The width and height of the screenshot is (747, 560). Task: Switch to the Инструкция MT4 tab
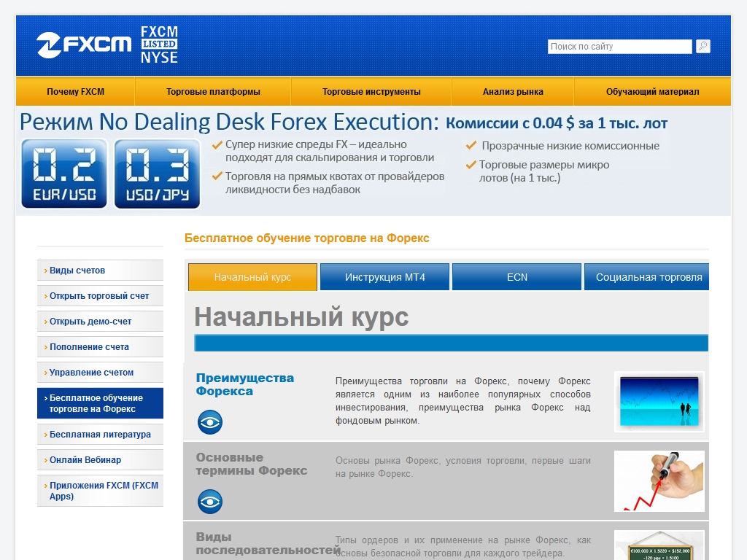point(384,277)
